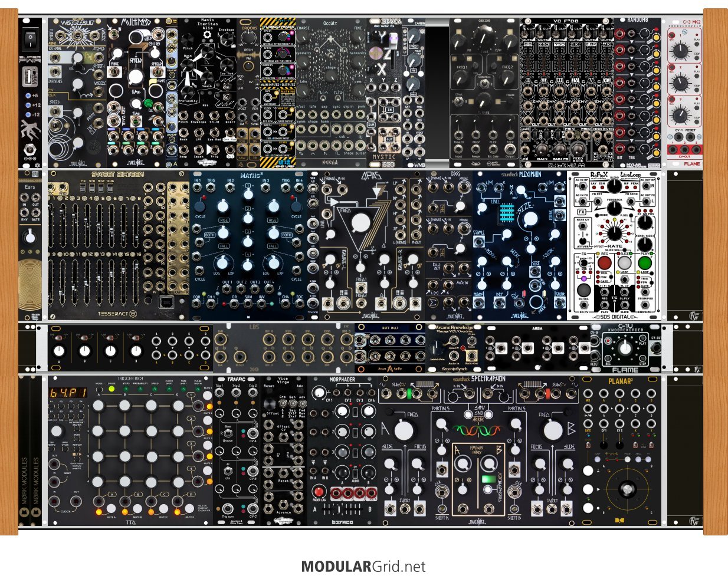Image resolution: width=728 pixels, height=579 pixels.
Task: Select the Vice Virga module
Action: 284,450
